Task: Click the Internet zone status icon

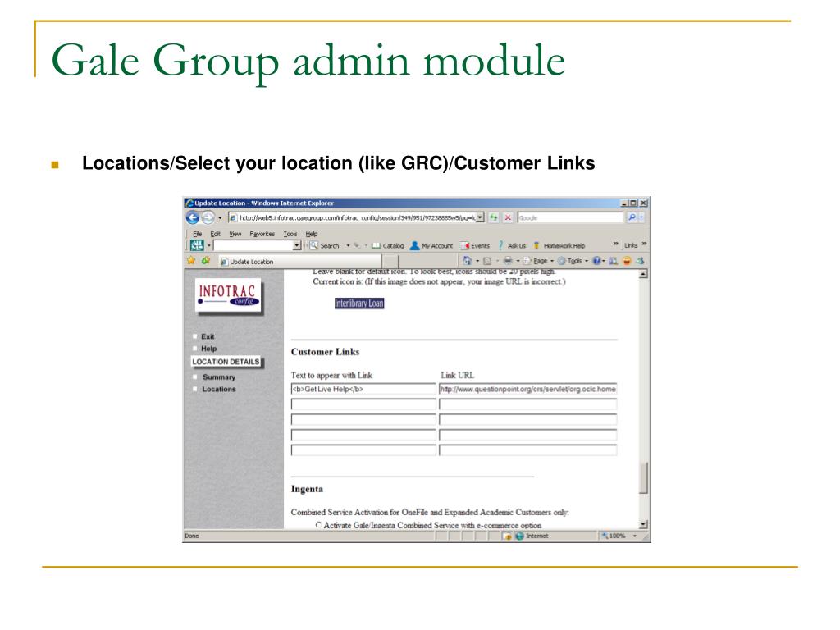Action: [519, 536]
